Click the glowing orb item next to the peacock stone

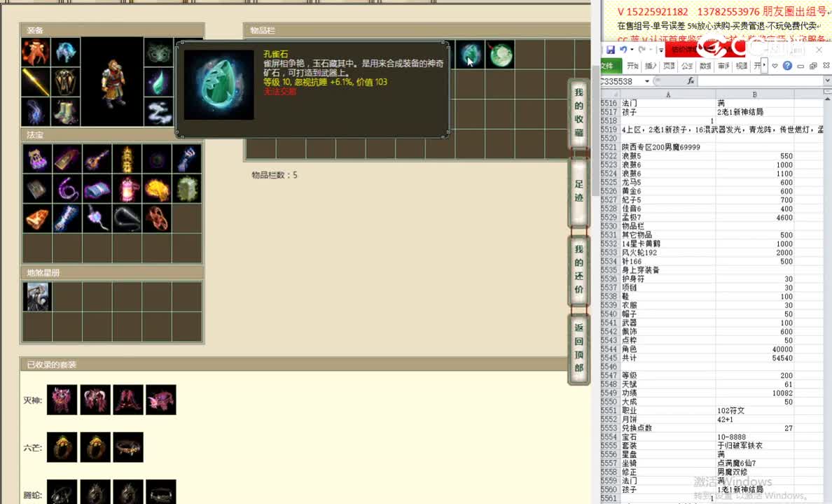[500, 55]
